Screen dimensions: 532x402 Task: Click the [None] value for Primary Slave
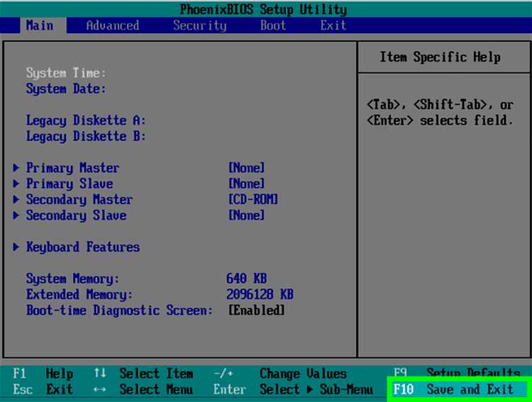point(246,184)
